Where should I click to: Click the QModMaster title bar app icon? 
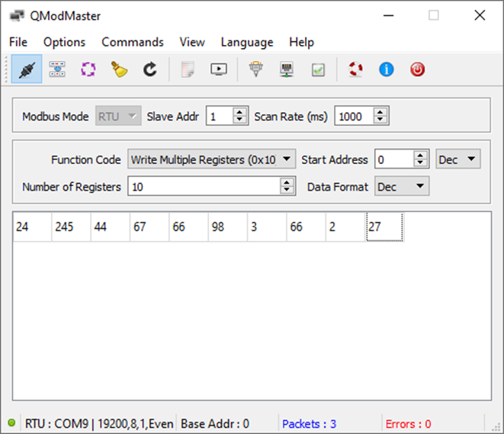click(x=17, y=16)
